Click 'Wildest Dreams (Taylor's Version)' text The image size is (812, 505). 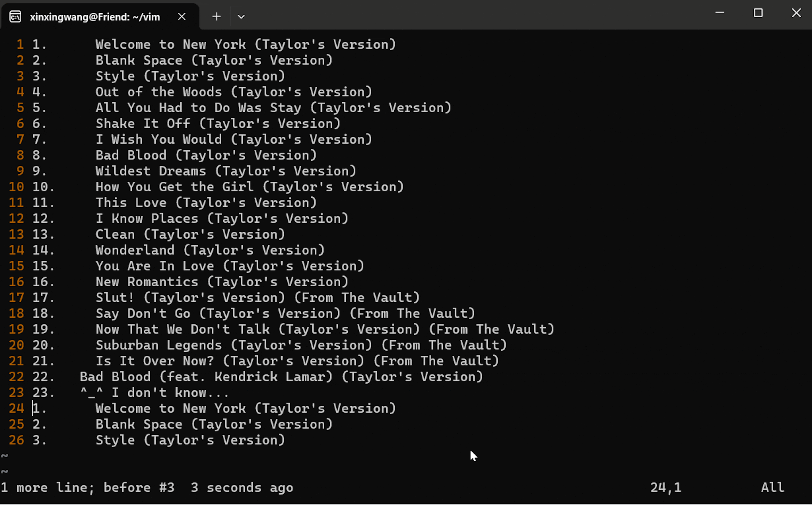pyautogui.click(x=226, y=171)
